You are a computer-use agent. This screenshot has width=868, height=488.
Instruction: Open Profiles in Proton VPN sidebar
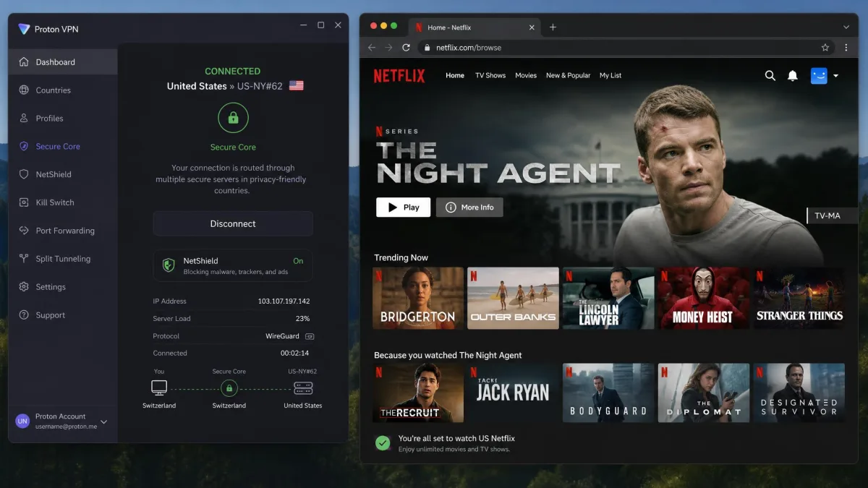[63, 119]
